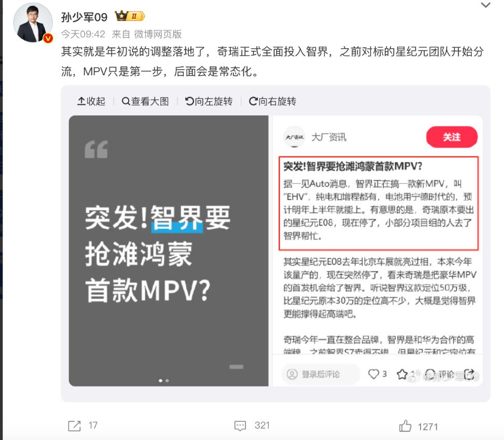Open the comments icon showing 321

[x=240, y=426]
